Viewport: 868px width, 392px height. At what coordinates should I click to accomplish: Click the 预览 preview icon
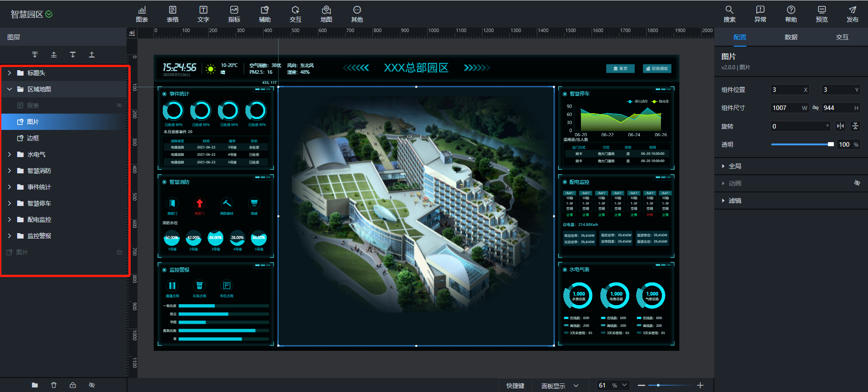(x=821, y=14)
